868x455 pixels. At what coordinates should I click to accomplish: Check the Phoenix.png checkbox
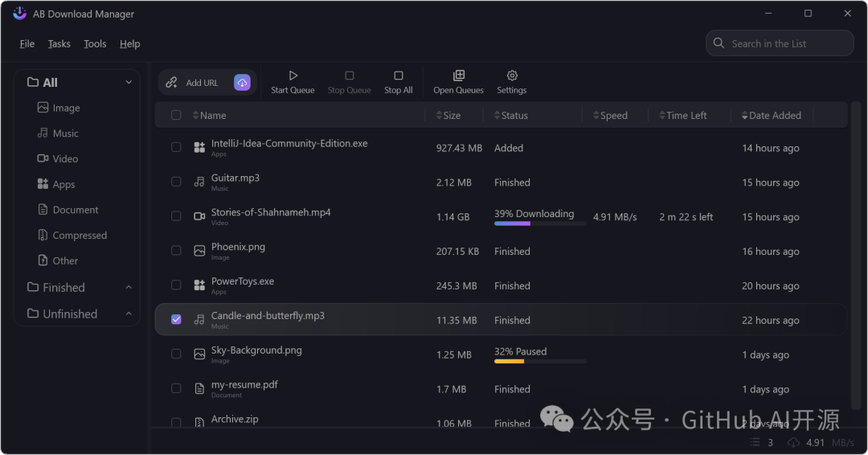pos(176,251)
